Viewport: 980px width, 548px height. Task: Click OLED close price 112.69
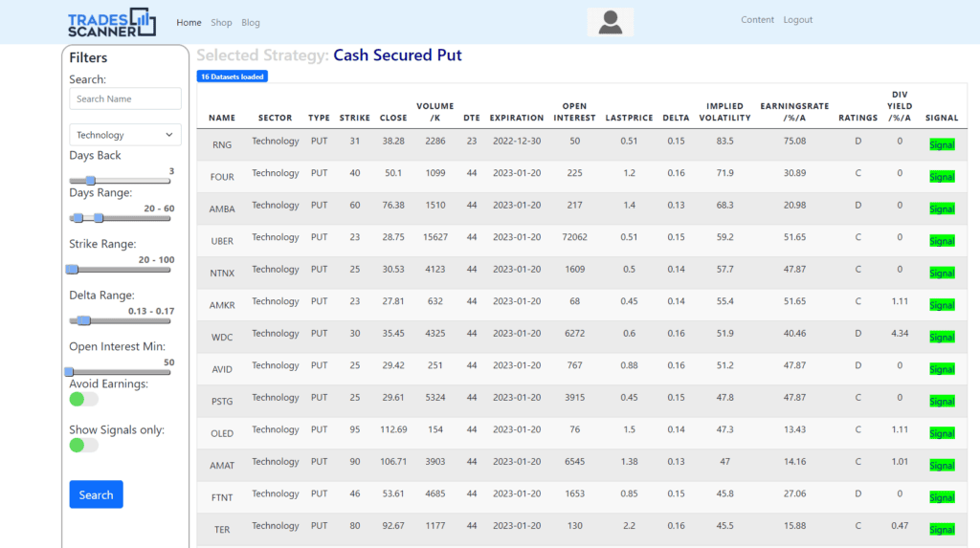click(x=393, y=430)
